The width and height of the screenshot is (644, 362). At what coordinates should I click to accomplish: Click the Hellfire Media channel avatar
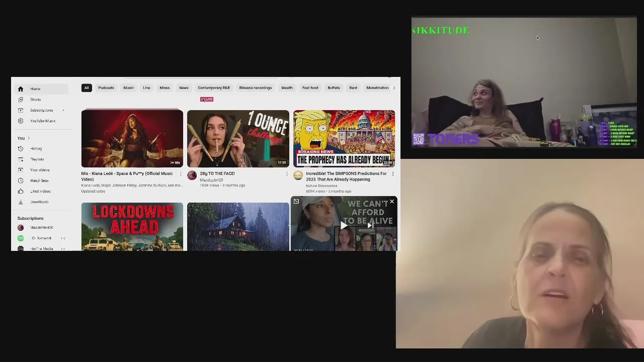tap(21, 248)
